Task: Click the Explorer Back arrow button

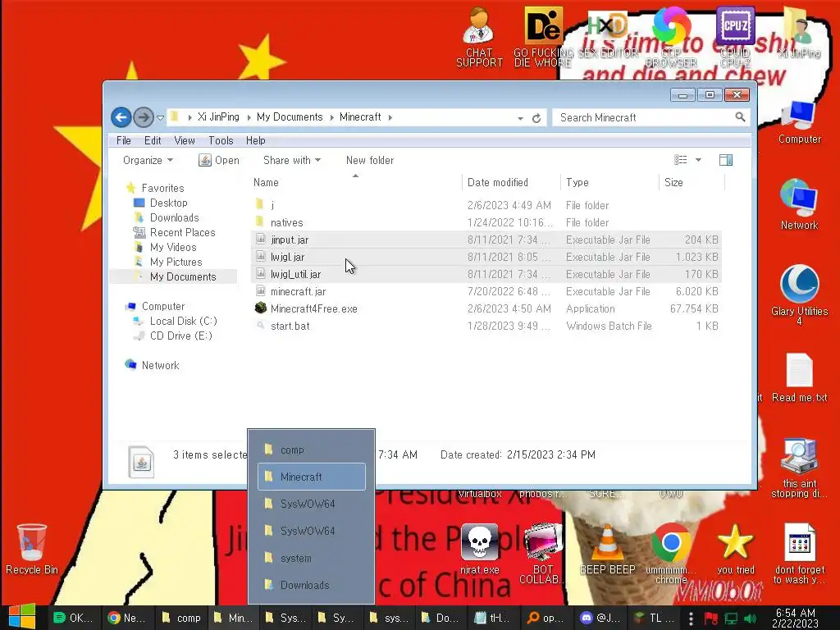Action: (121, 117)
